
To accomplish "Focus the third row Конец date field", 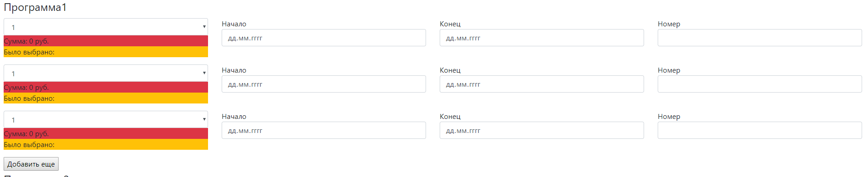I will pos(542,130).
